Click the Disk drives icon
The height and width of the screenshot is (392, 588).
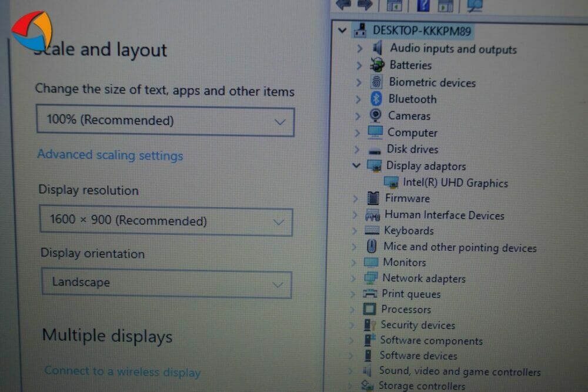click(374, 151)
